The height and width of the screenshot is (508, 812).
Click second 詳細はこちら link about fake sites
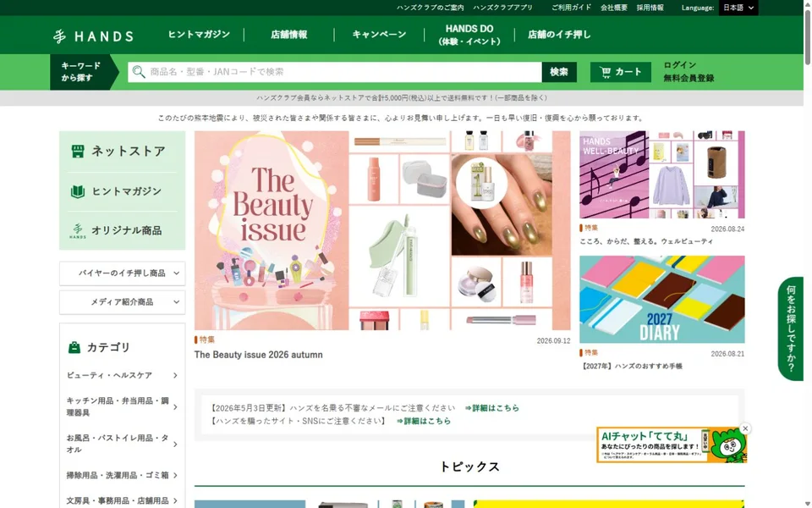[x=424, y=421]
